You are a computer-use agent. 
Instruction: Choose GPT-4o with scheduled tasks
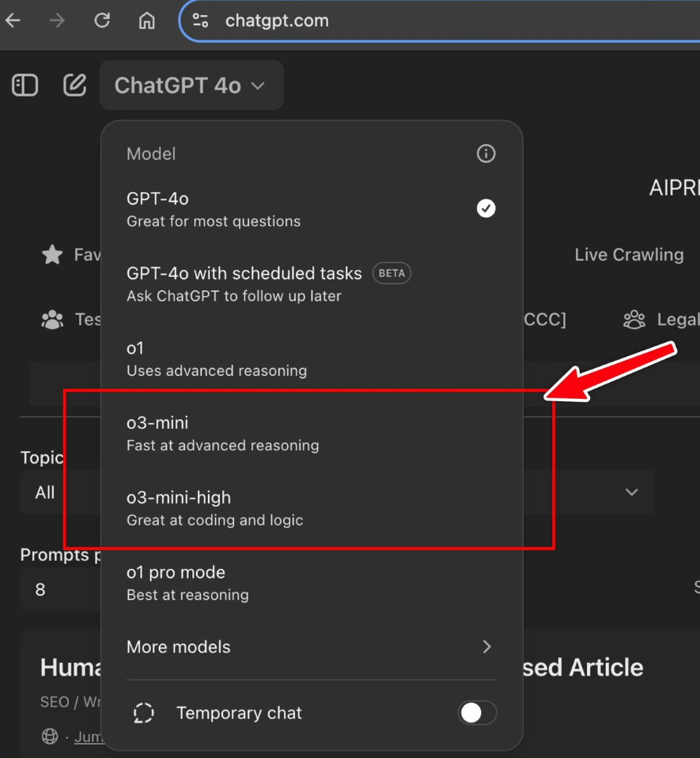click(311, 284)
